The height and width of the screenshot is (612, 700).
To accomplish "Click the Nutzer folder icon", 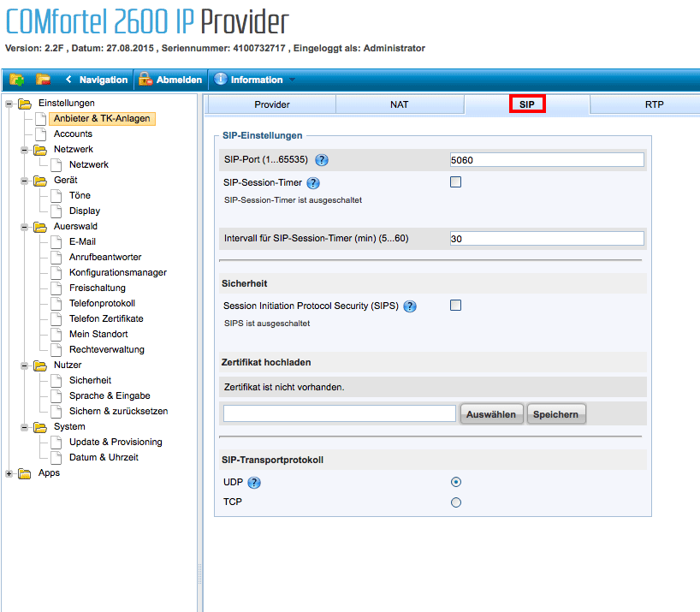I will tap(40, 366).
